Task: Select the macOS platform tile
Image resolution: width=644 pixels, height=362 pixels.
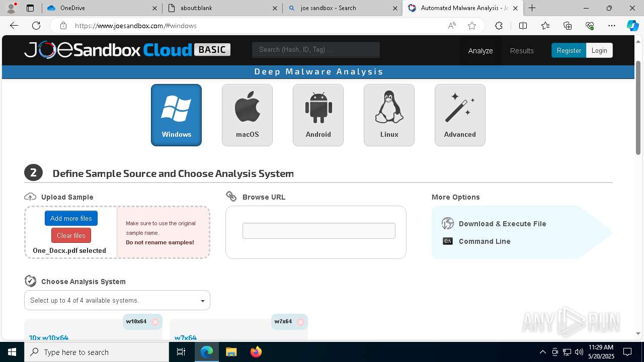Action: click(x=247, y=115)
